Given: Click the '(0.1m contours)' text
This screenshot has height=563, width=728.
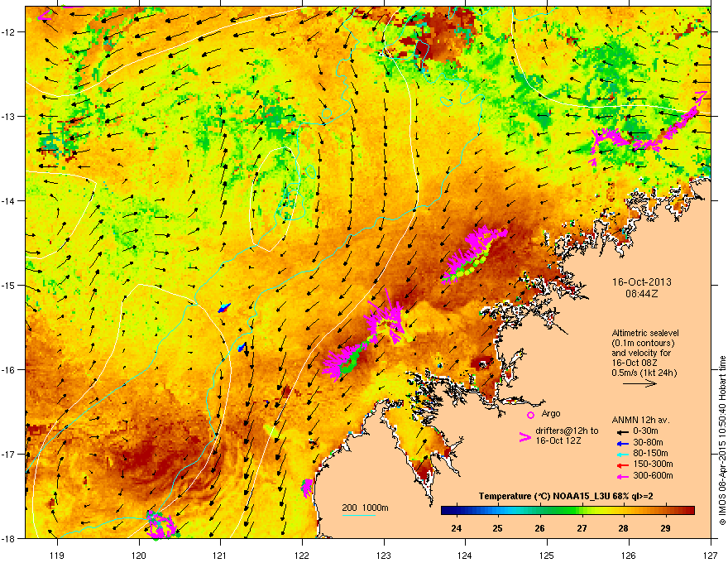Looking at the screenshot, I should [643, 343].
